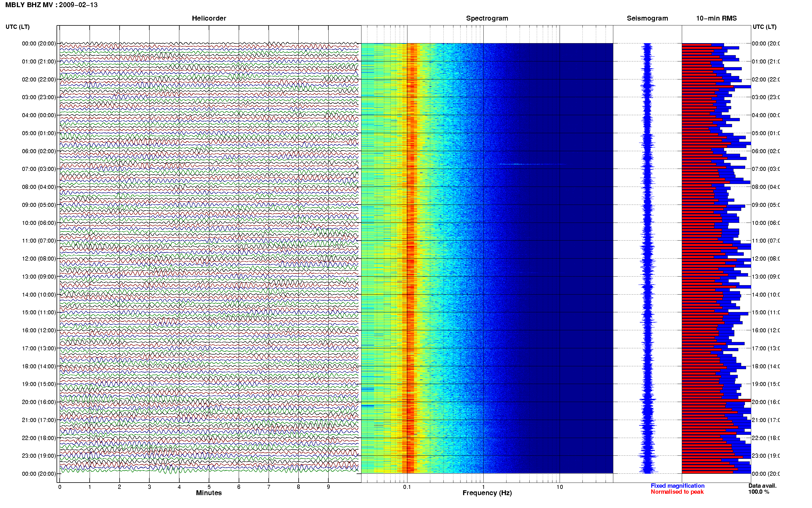Screen dimensions: 812x508
Task: Click the left 04:00 (00:00) time label
Action: tap(39, 115)
